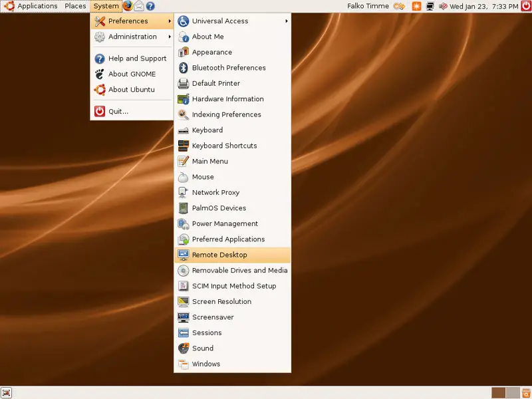Viewport: 532px width, 399px height.
Task: Open Sessions preferences
Action: coord(232,333)
